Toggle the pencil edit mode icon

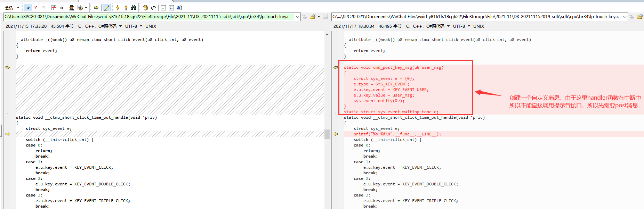click(x=107, y=8)
